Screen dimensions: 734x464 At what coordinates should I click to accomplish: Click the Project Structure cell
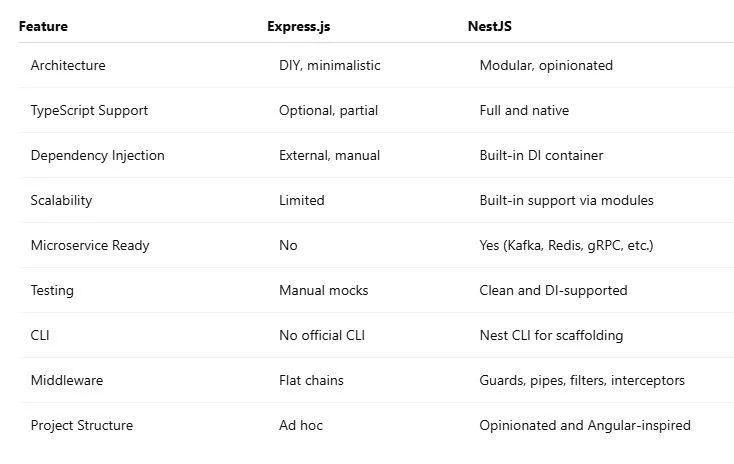81,425
